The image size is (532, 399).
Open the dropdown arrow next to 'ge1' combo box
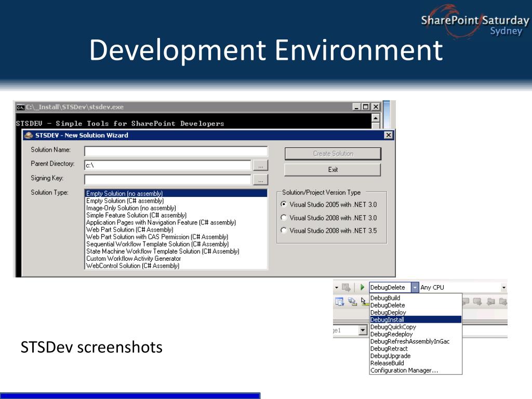pos(363,330)
